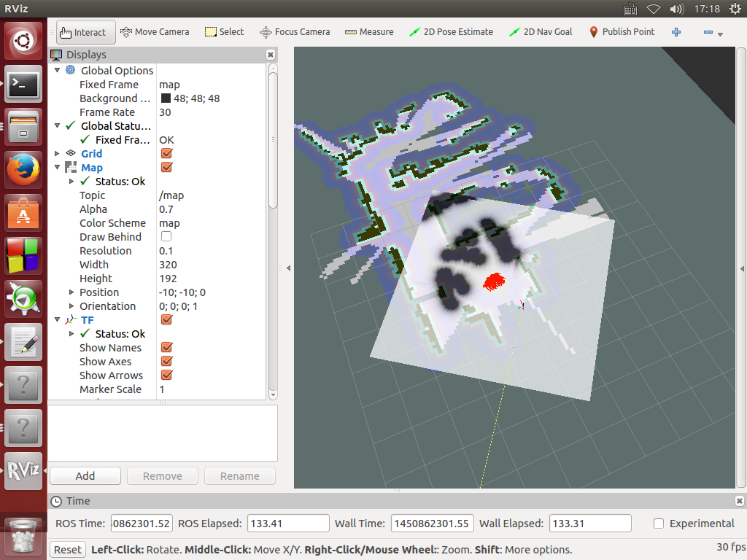Viewport: 747px width, 560px height.
Task: Activate the Focus Camera tool
Action: pyautogui.click(x=295, y=32)
